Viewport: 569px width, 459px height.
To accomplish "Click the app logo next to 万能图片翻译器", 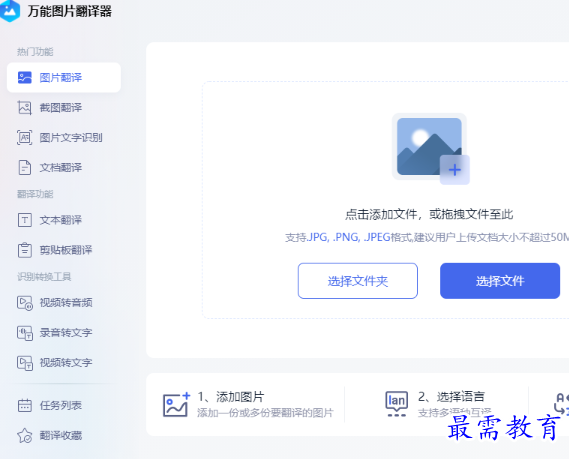I will click(9, 11).
